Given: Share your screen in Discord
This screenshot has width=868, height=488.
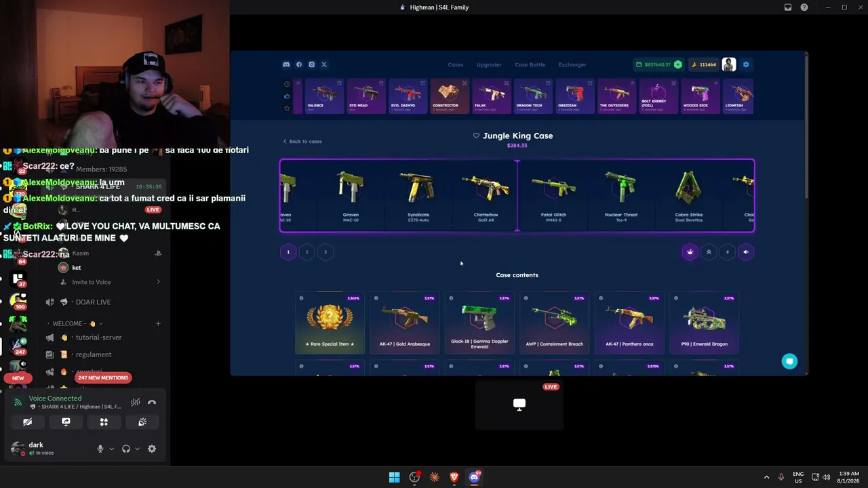Looking at the screenshot, I should [66, 422].
